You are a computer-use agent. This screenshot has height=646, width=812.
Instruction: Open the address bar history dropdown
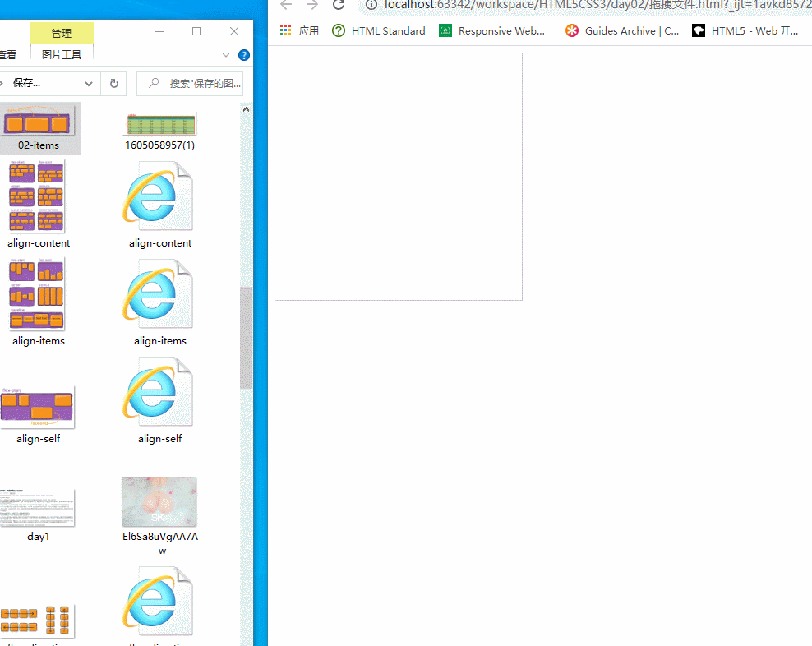pyautogui.click(x=89, y=83)
